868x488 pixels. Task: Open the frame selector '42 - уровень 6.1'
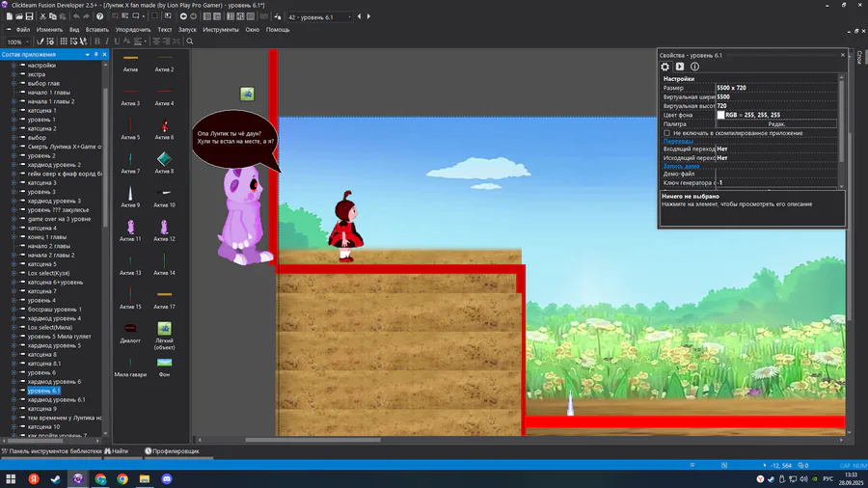click(320, 17)
